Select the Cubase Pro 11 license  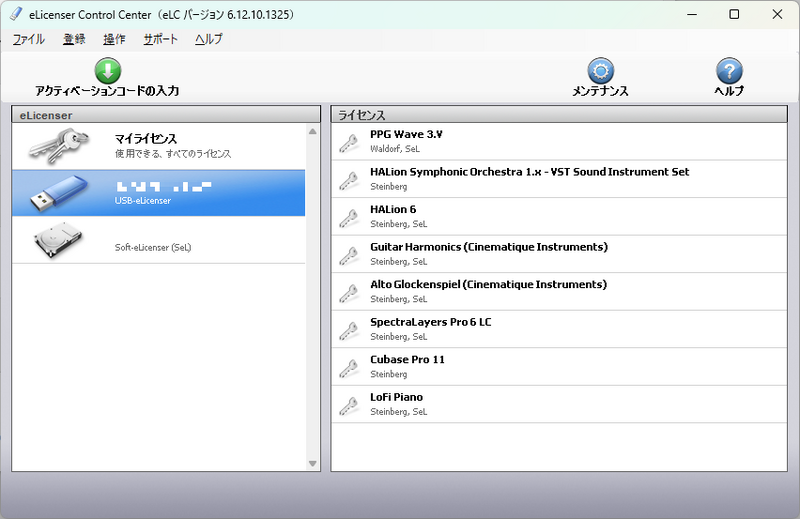(x=559, y=366)
